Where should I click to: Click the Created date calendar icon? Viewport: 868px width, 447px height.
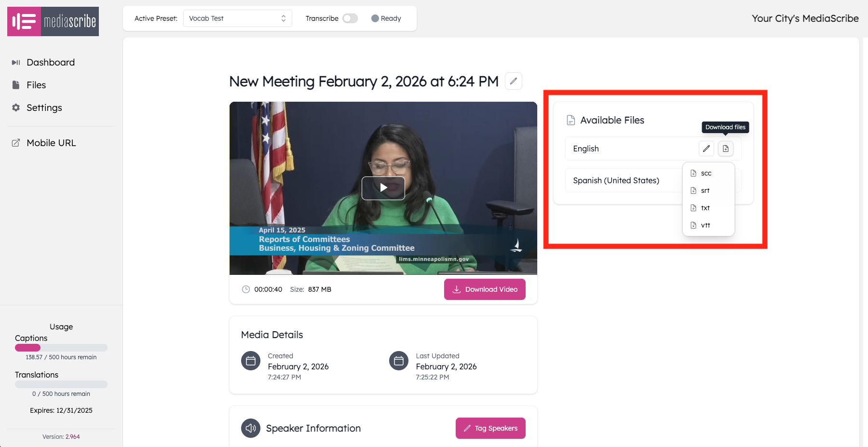click(x=251, y=361)
